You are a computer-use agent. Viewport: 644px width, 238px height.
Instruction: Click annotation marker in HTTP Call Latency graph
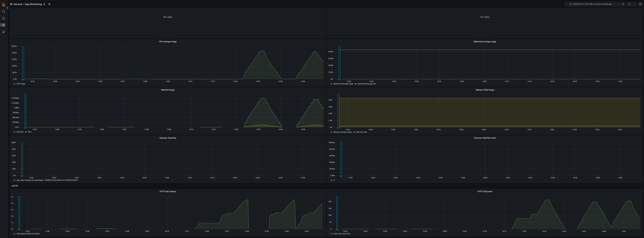click(x=19, y=229)
